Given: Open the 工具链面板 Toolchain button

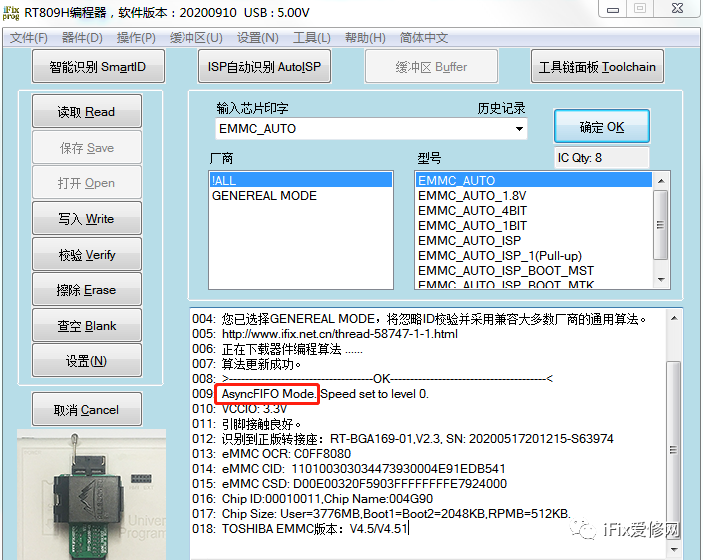Looking at the screenshot, I should (597, 66).
